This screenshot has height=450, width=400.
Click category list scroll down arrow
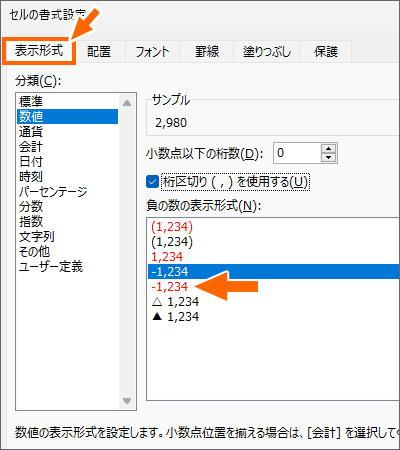pos(127,401)
